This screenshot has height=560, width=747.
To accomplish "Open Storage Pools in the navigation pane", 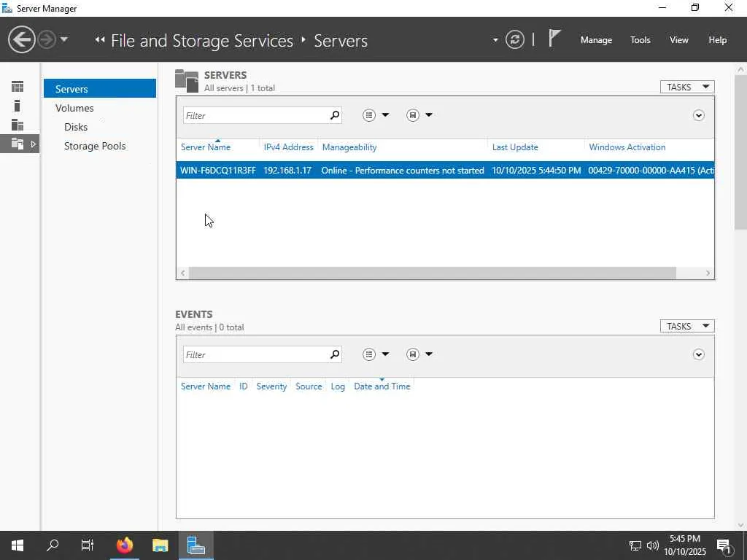I will point(95,146).
